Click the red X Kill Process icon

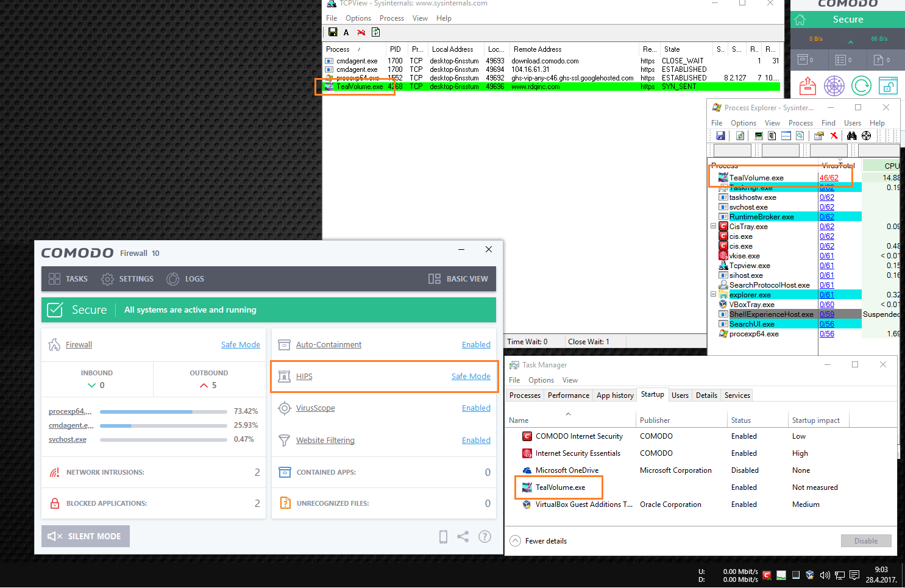pos(834,136)
